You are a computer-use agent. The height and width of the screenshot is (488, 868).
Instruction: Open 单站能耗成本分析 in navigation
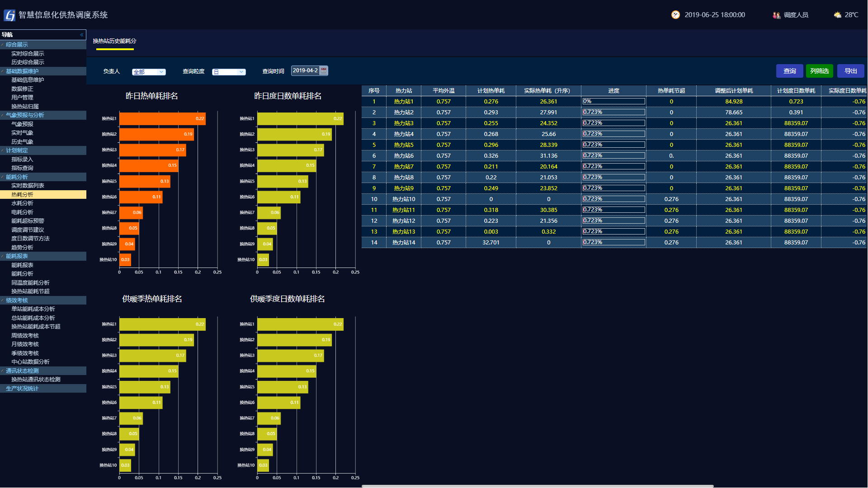33,309
